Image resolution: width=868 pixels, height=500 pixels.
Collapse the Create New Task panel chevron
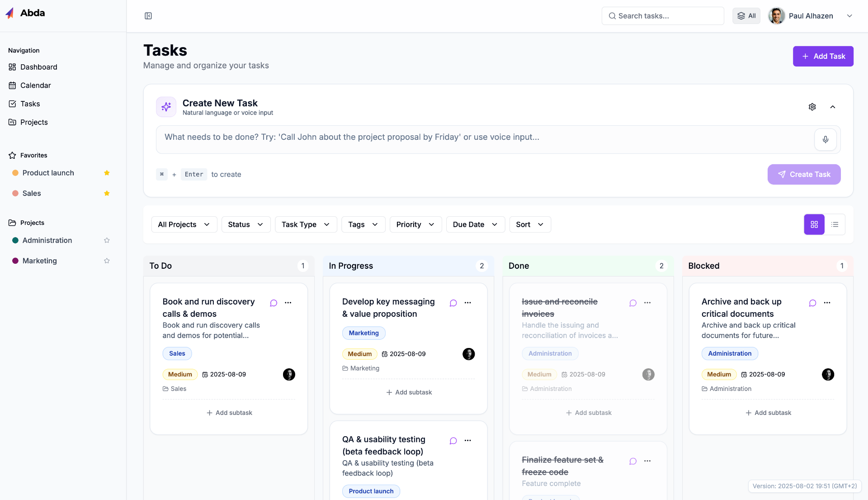tap(832, 107)
